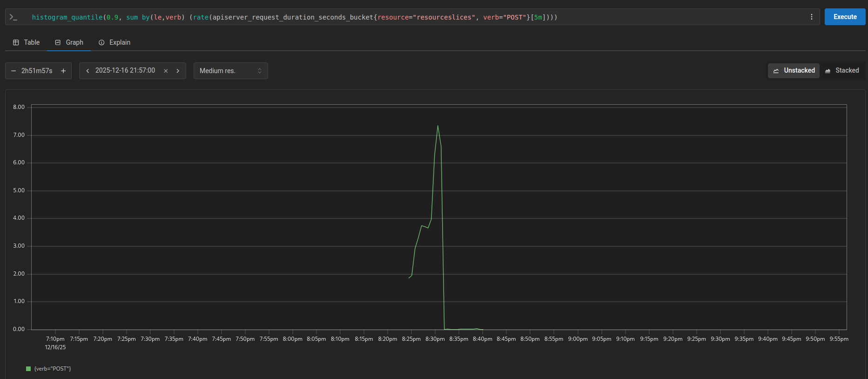Clear the end time value
This screenshot has width=868, height=379.
[x=166, y=71]
